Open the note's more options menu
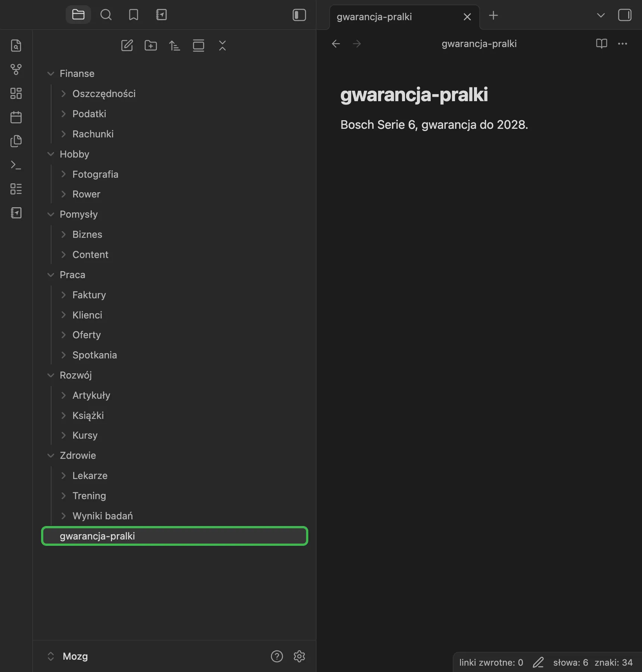The image size is (642, 672). pyautogui.click(x=623, y=44)
